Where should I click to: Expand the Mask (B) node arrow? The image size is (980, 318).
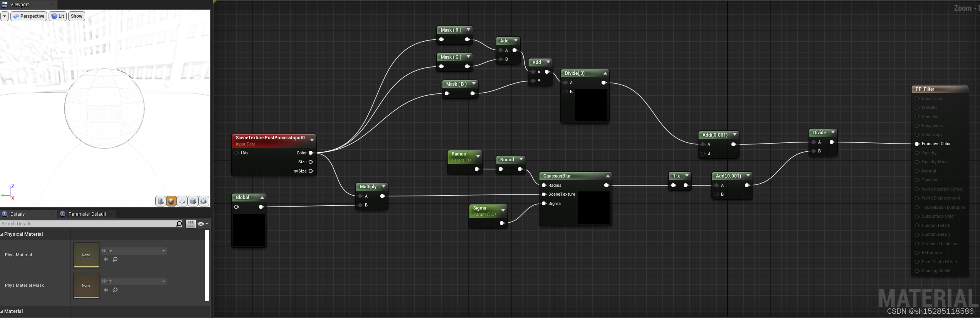[474, 84]
